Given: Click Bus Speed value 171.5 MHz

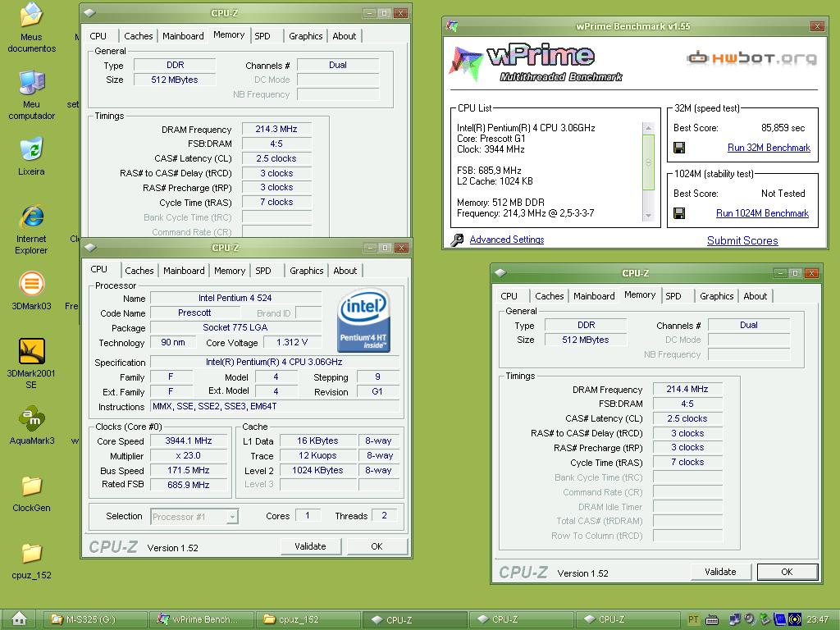Looking at the screenshot, I should [x=189, y=470].
